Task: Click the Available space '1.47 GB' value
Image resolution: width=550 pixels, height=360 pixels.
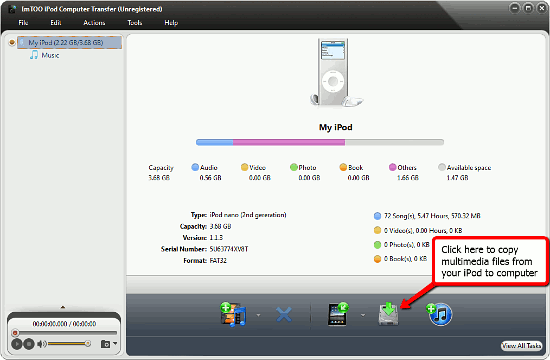Action: pyautogui.click(x=457, y=178)
